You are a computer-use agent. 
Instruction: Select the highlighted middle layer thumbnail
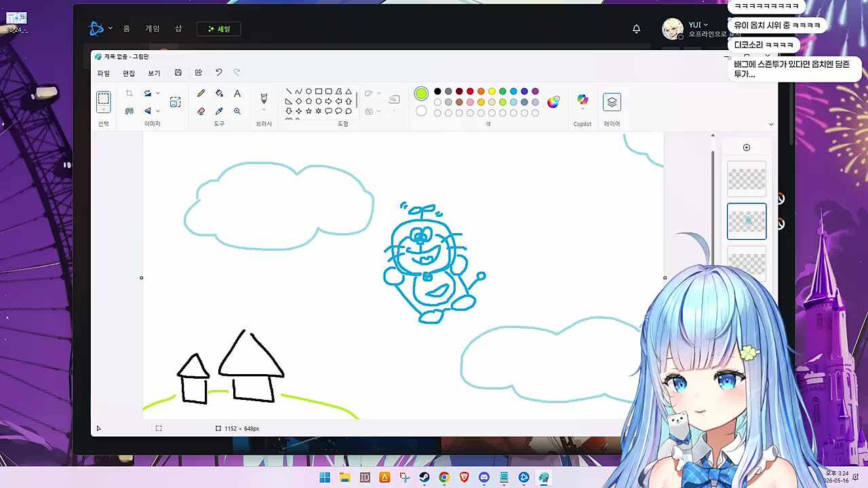click(747, 221)
